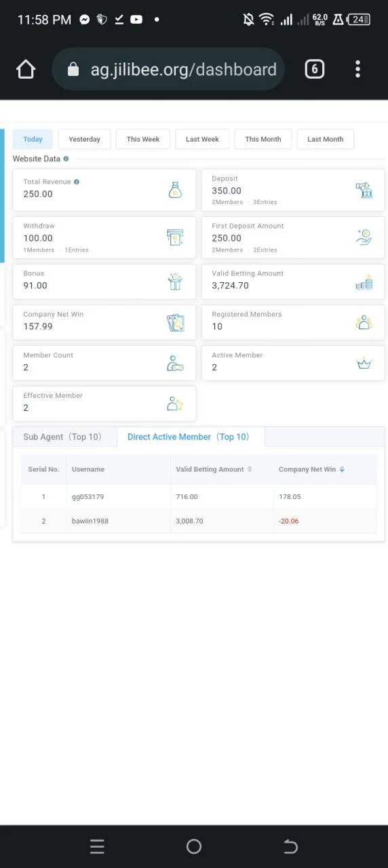388x868 pixels.
Task: Open the browser three-dot menu
Action: click(x=357, y=69)
